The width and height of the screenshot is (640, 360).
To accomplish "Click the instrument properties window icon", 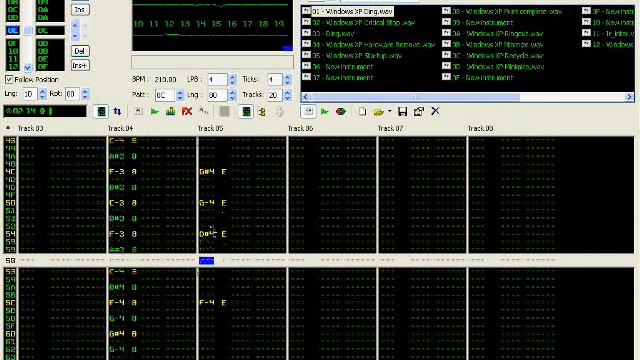I will click(x=419, y=111).
